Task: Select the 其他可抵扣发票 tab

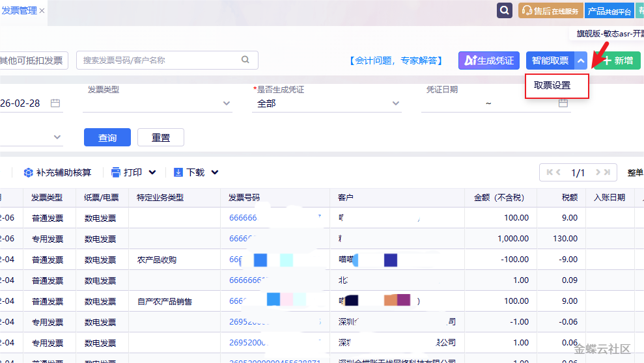Action: [33, 60]
